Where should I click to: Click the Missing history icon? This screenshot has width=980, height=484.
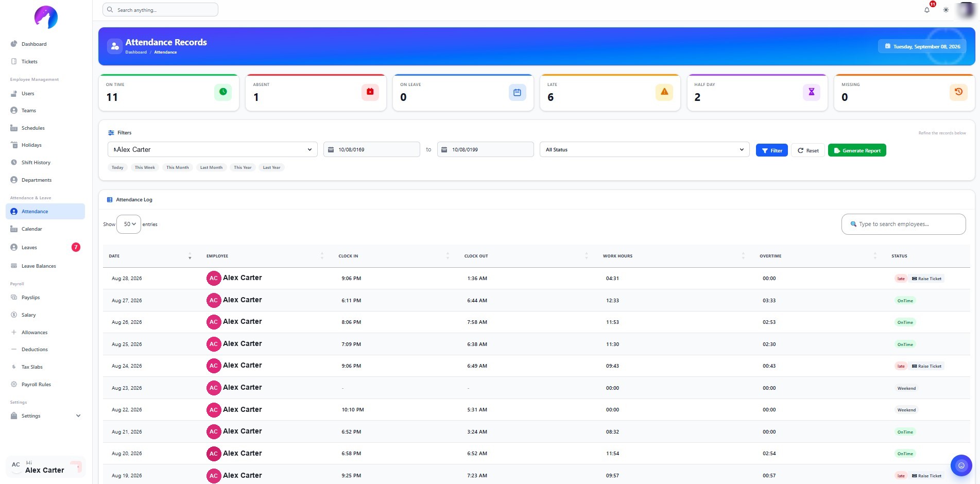point(958,92)
